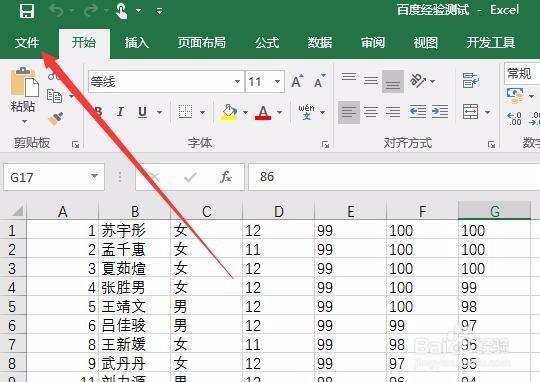The height and width of the screenshot is (382, 540).
Task: Click the G17 Name Box
Action: pyautogui.click(x=54, y=177)
